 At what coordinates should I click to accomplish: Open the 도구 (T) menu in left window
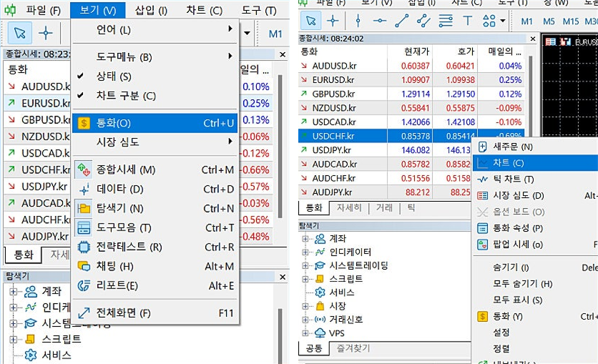260,10
